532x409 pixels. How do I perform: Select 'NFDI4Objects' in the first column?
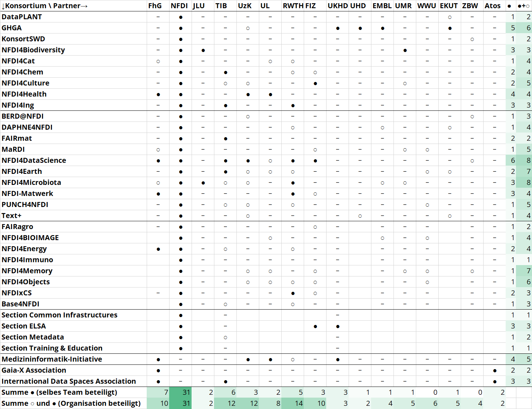(x=26, y=282)
